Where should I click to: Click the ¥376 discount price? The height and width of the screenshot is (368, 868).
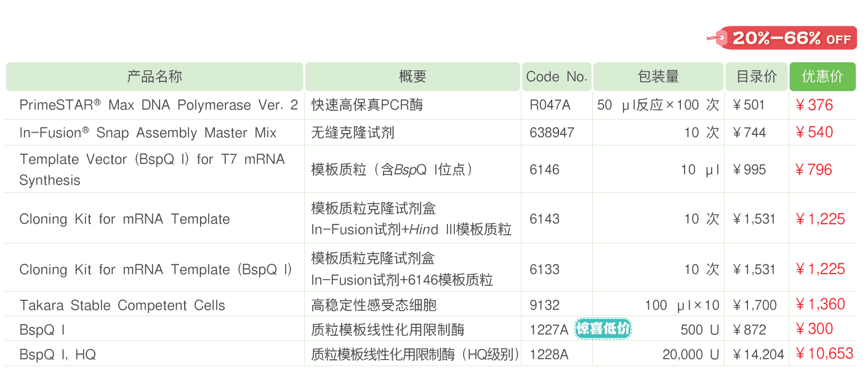pyautogui.click(x=814, y=105)
